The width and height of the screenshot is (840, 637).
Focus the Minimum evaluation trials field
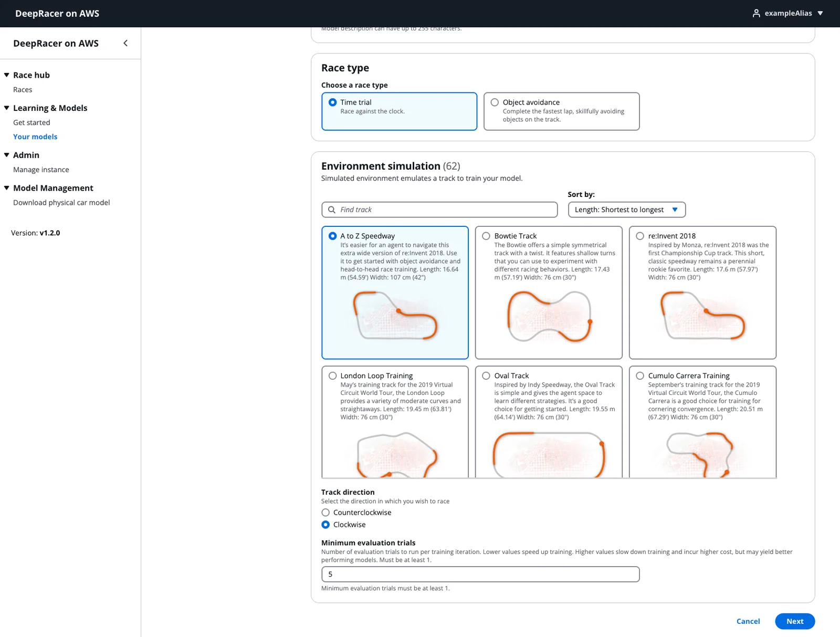click(480, 574)
